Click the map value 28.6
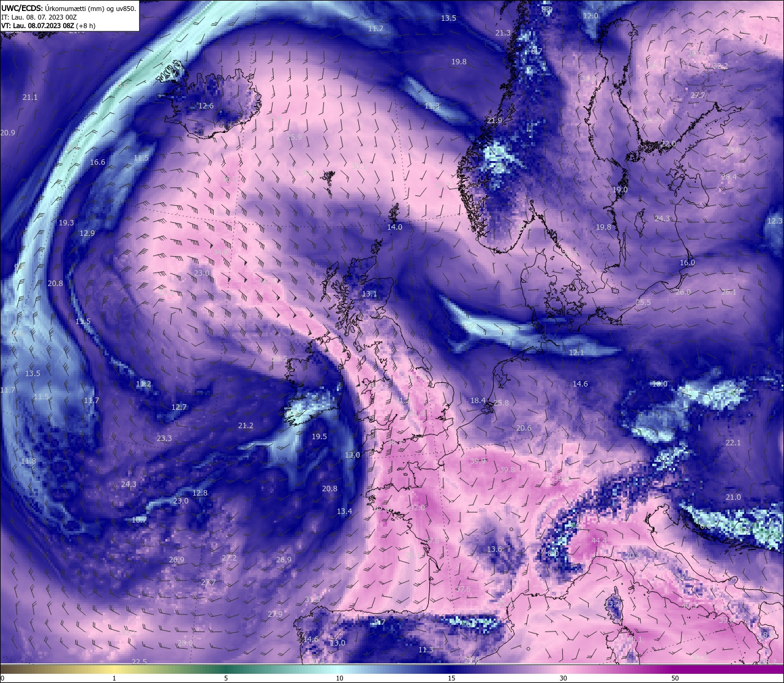784x683 pixels. coord(185,643)
